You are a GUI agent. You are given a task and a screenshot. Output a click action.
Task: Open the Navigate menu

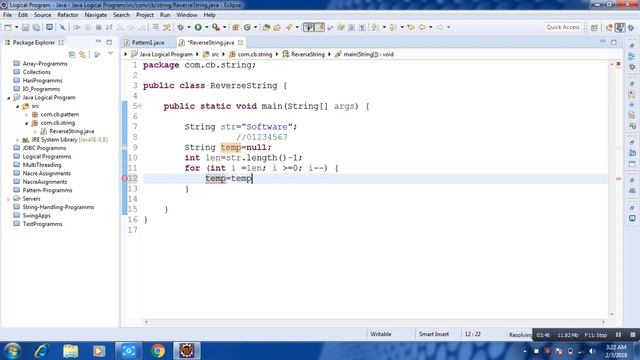click(x=96, y=15)
